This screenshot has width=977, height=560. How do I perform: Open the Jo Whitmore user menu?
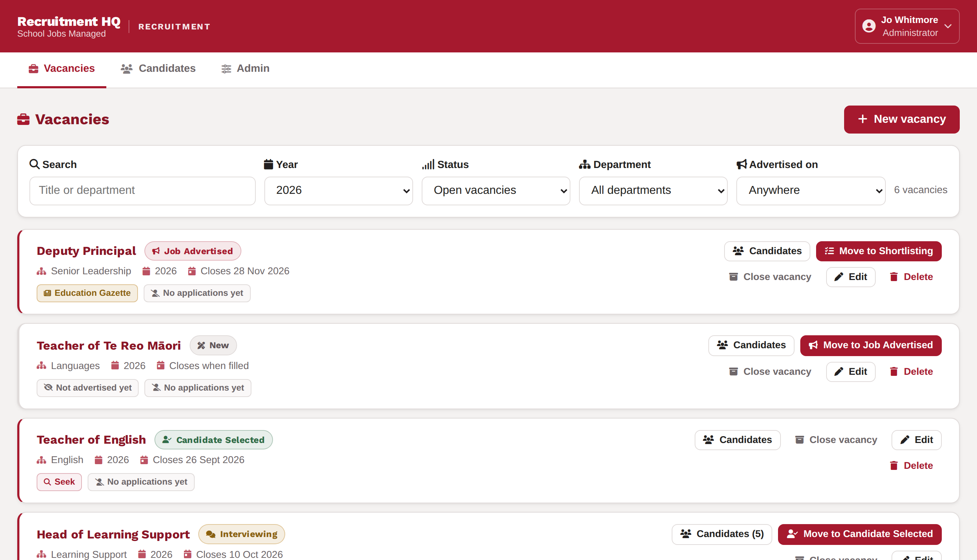907,26
